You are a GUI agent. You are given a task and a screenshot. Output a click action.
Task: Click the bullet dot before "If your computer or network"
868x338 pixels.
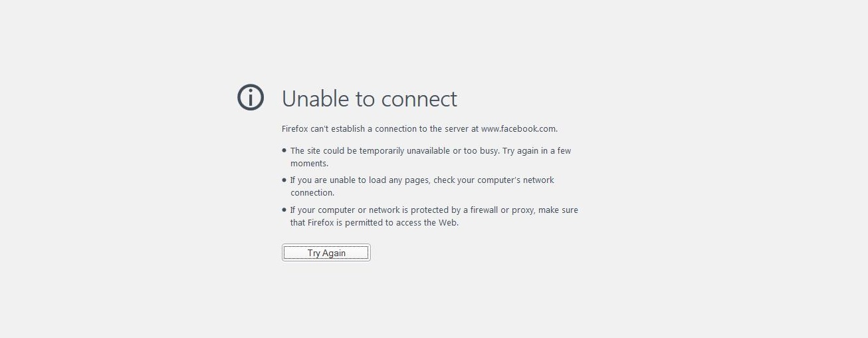click(x=284, y=210)
